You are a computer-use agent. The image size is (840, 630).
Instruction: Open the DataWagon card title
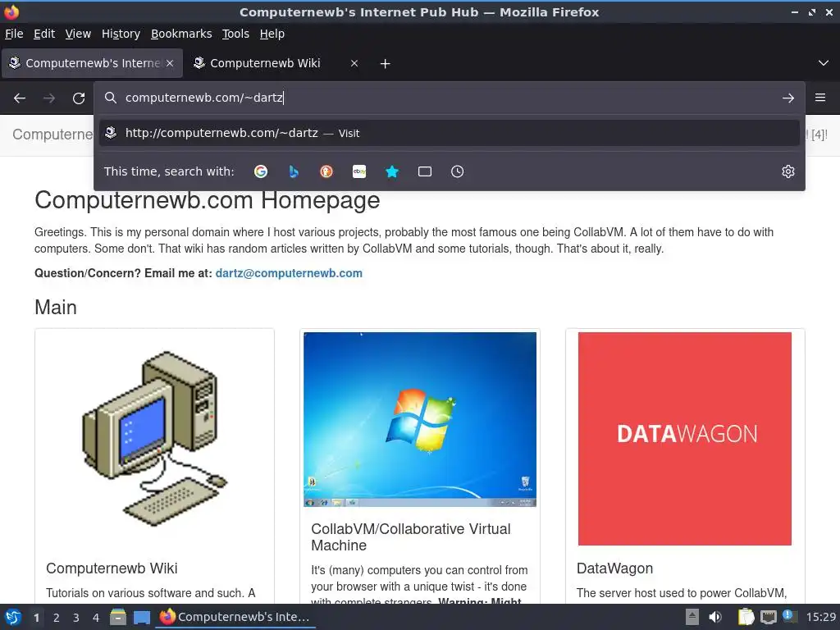[x=614, y=568]
